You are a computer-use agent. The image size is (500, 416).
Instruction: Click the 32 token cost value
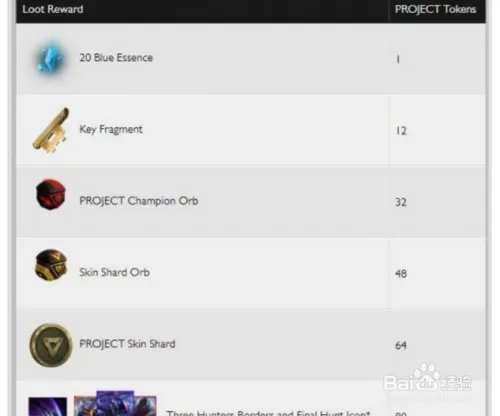click(401, 202)
